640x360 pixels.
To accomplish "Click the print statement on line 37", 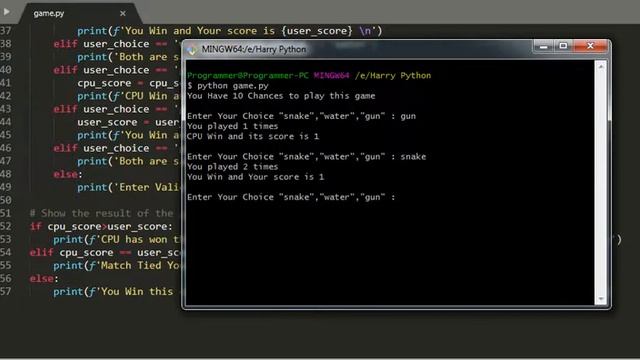I will click(x=229, y=31).
